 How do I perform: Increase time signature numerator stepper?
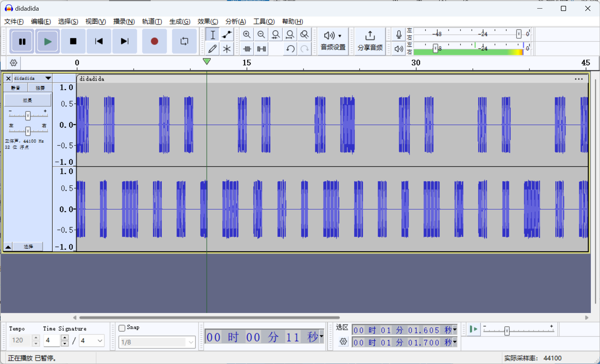click(x=65, y=338)
